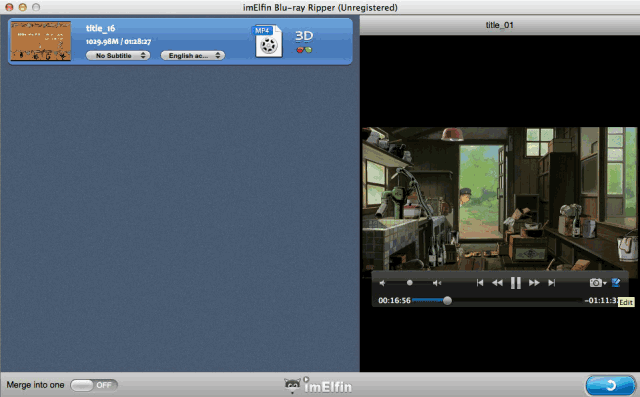Toggle the Merge into one switch
640x397 pixels.
[x=94, y=385]
